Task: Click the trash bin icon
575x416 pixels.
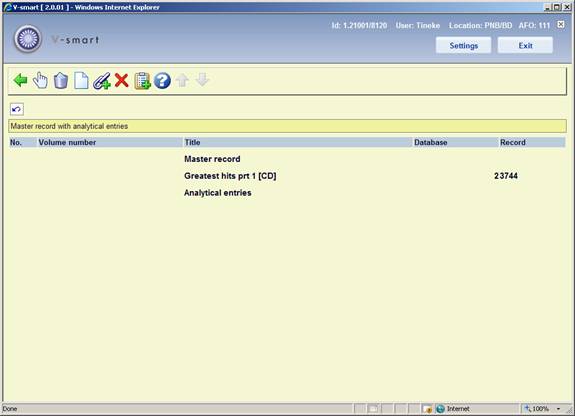Action: pos(61,80)
